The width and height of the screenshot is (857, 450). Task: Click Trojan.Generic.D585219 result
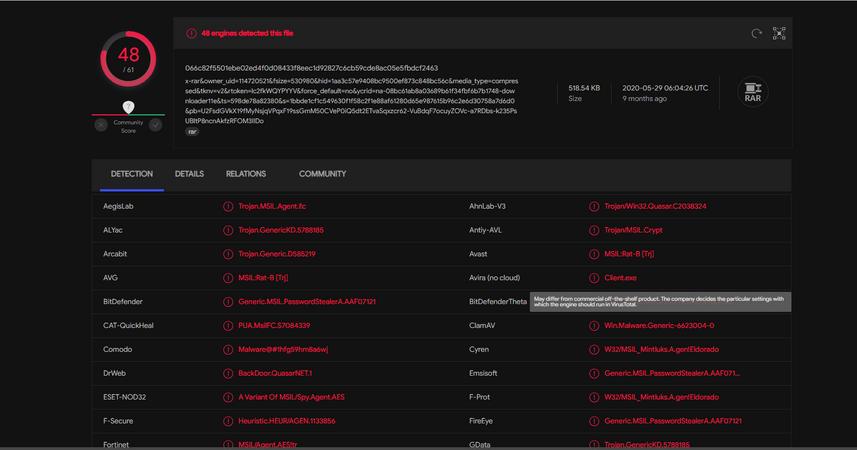coord(277,254)
